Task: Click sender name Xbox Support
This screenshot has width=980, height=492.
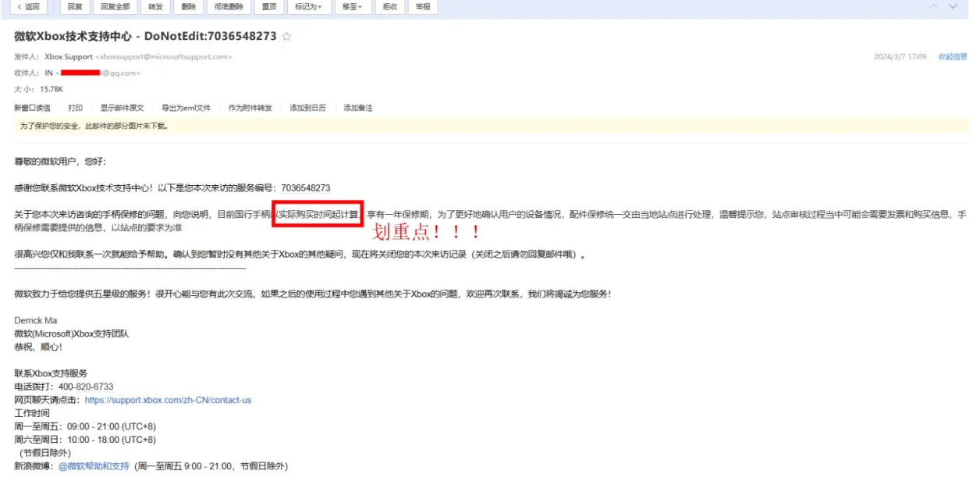Action: point(69,57)
